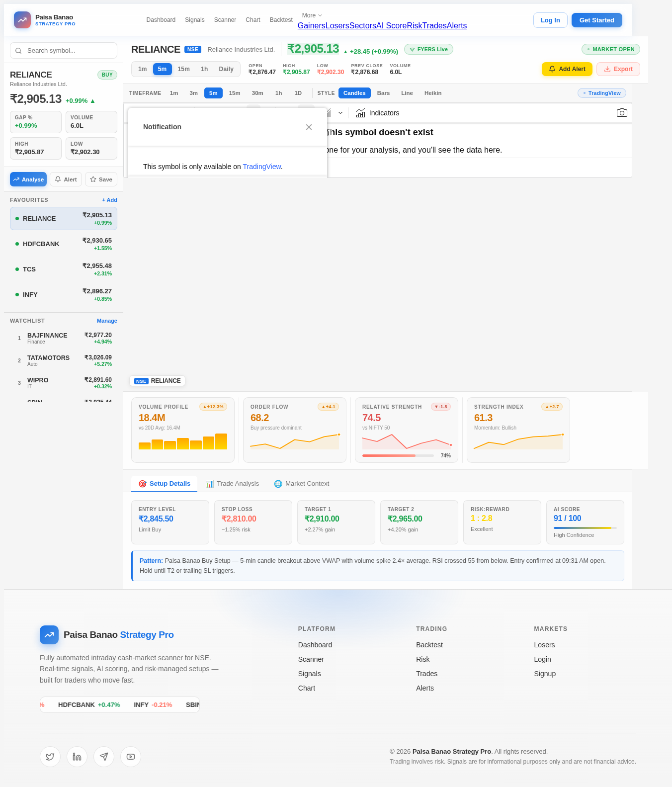The image size is (672, 787).
Task: Click the BUY badge in sidebar
Action: point(107,75)
